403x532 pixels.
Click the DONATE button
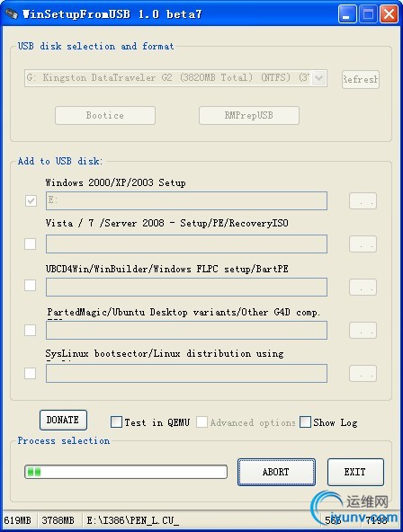point(63,420)
